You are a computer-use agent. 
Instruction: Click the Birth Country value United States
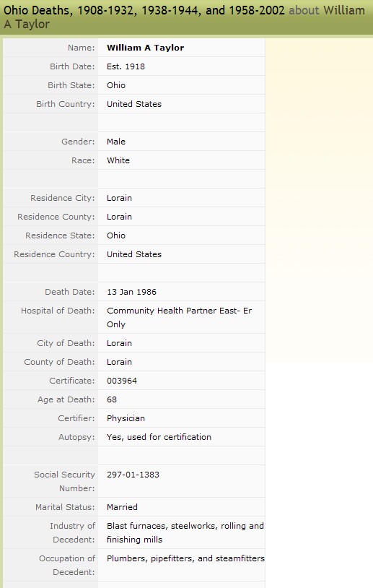pos(134,104)
